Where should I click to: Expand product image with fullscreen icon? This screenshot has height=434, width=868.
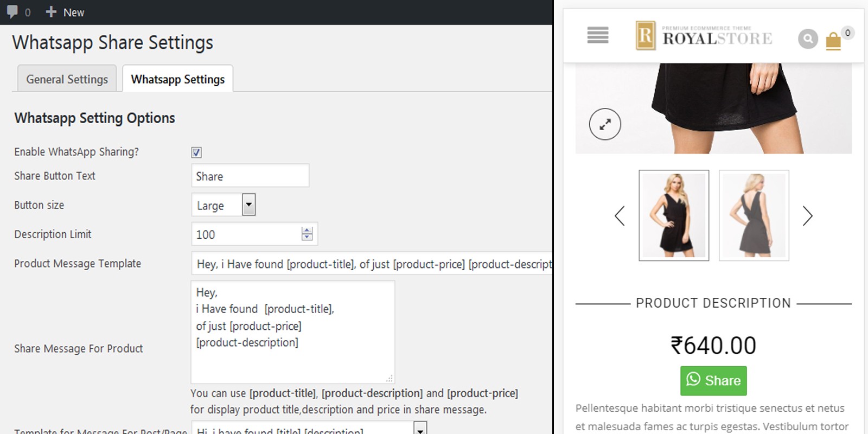point(605,124)
